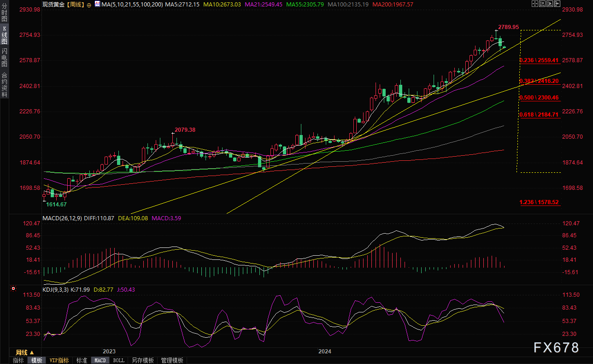Image resolution: width=593 pixels, height=364 pixels.
Task: Click the red sun icon beside KDJ panel
Action: [x=13, y=289]
